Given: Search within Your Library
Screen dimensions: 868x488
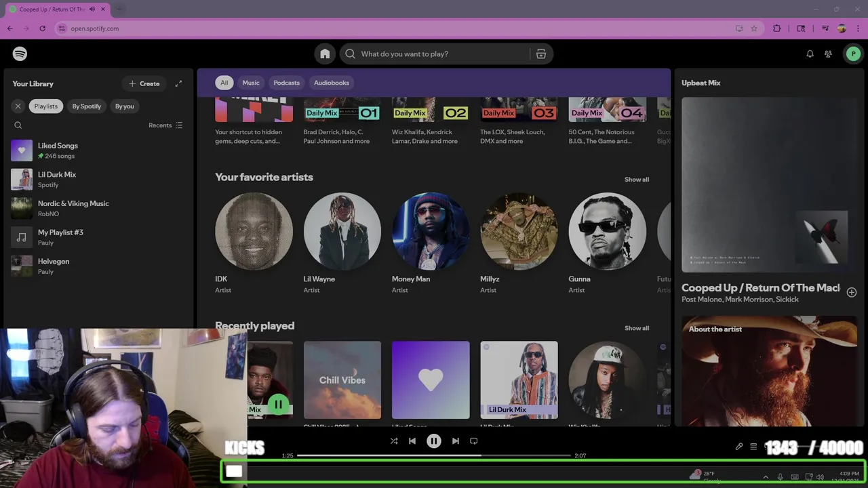Looking at the screenshot, I should click(18, 125).
